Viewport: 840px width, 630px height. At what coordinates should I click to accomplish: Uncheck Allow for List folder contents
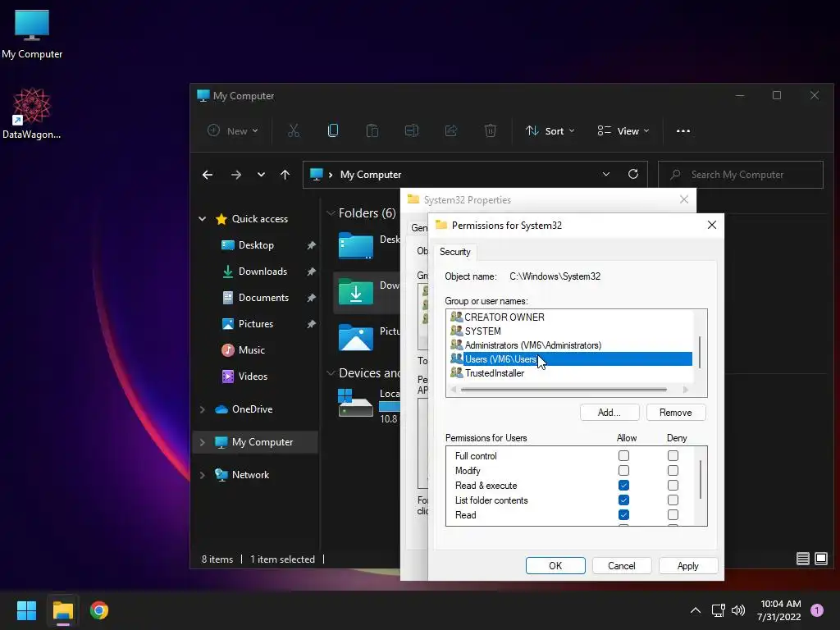tap(623, 500)
